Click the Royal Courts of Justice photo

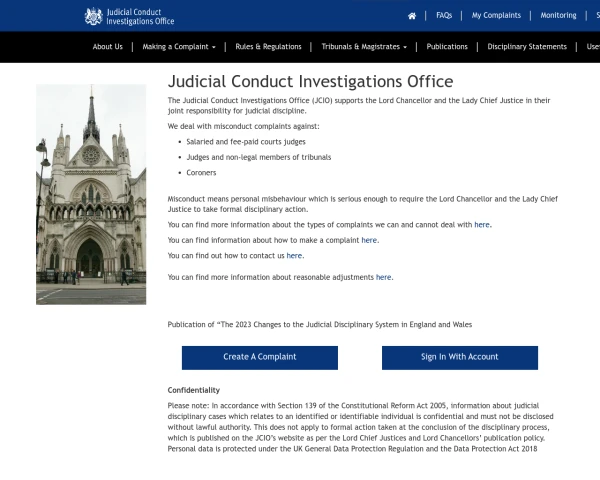[x=91, y=194]
